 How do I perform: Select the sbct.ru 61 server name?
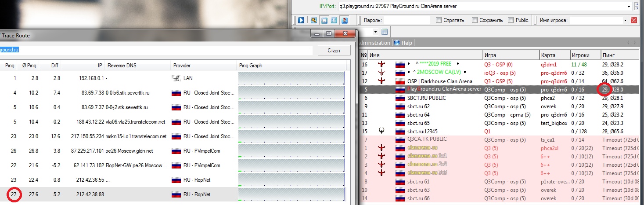coord(418,181)
